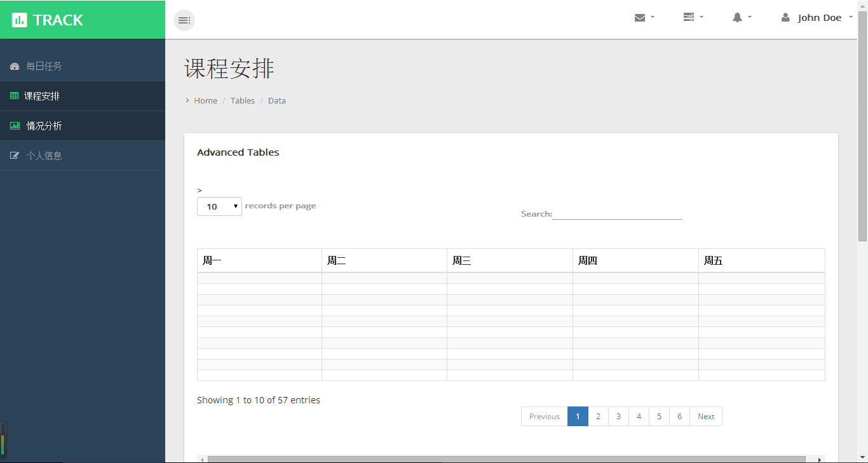
Task: Go to pagination page 6
Action: point(679,417)
